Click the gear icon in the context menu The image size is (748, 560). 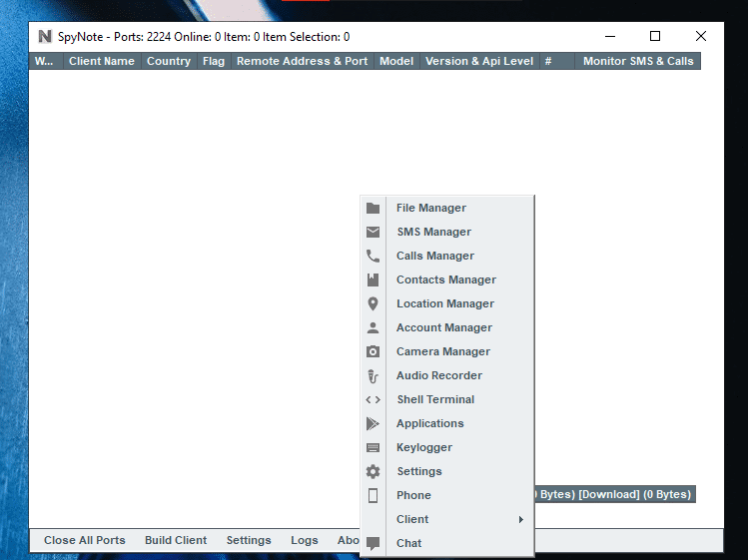(374, 471)
